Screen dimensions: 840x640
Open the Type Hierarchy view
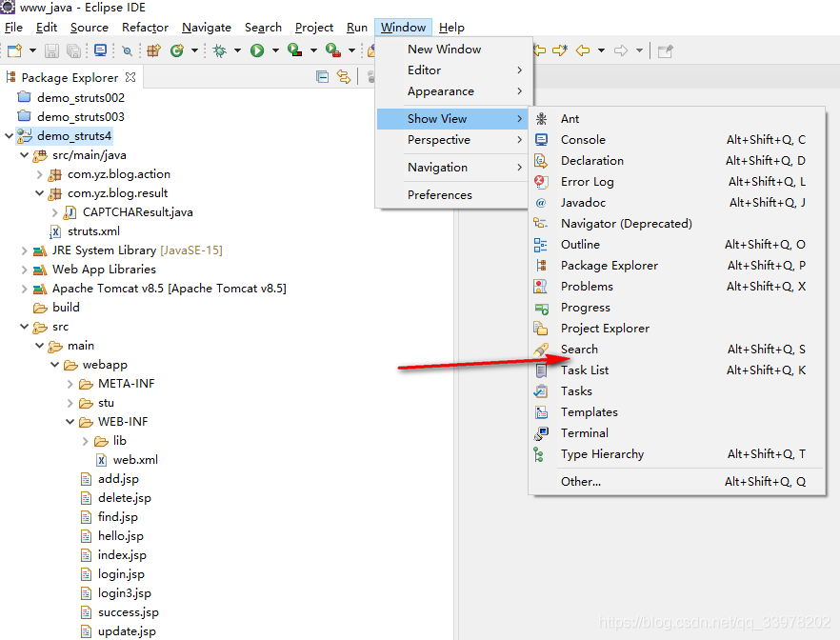pos(676,454)
